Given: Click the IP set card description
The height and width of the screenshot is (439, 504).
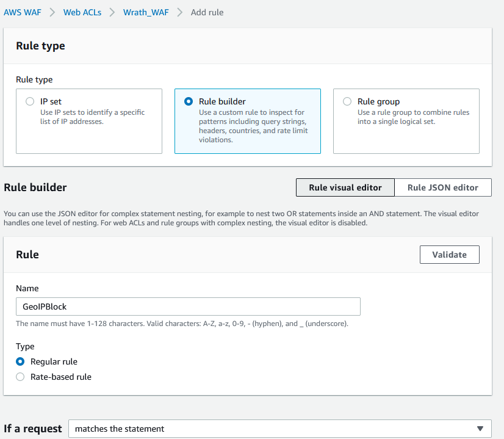Looking at the screenshot, I should (x=92, y=117).
